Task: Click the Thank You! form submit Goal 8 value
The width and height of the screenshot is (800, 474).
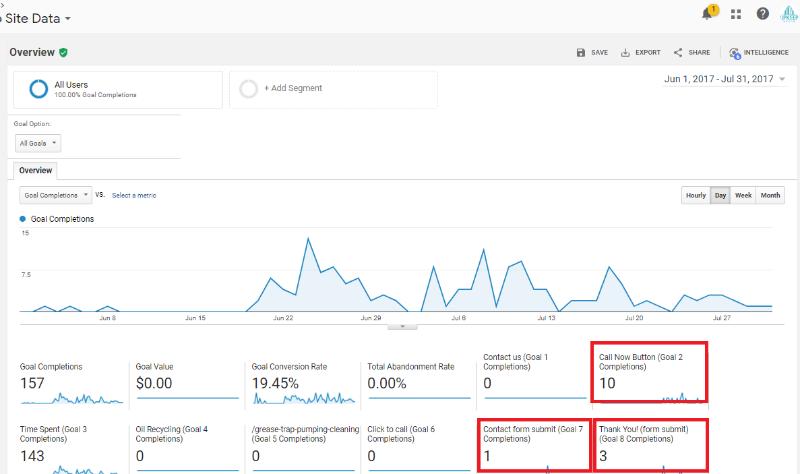Action: point(603,456)
